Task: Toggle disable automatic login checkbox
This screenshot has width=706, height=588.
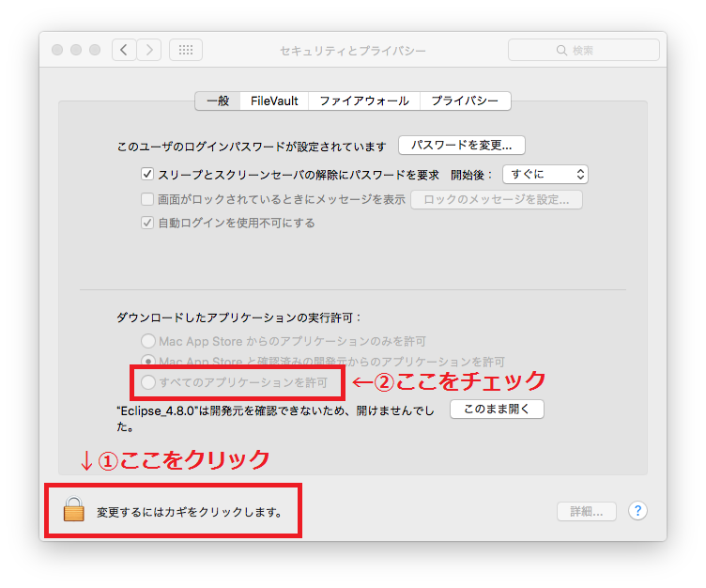Action: tap(147, 224)
